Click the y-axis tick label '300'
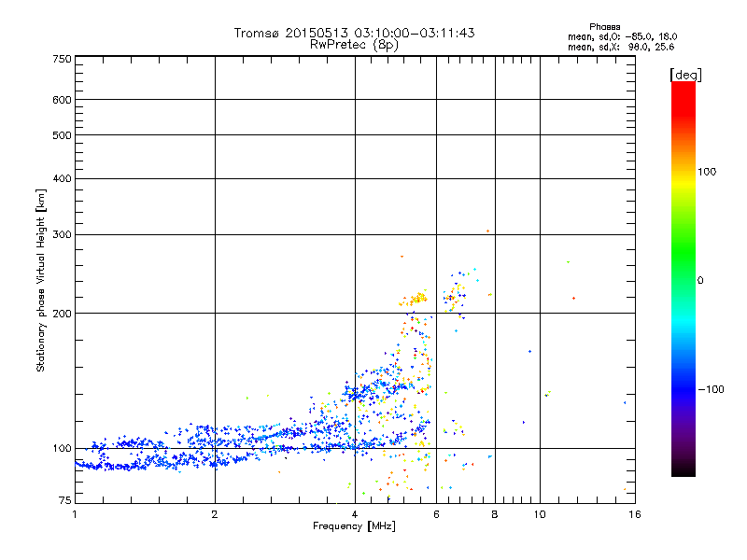 click(63, 235)
